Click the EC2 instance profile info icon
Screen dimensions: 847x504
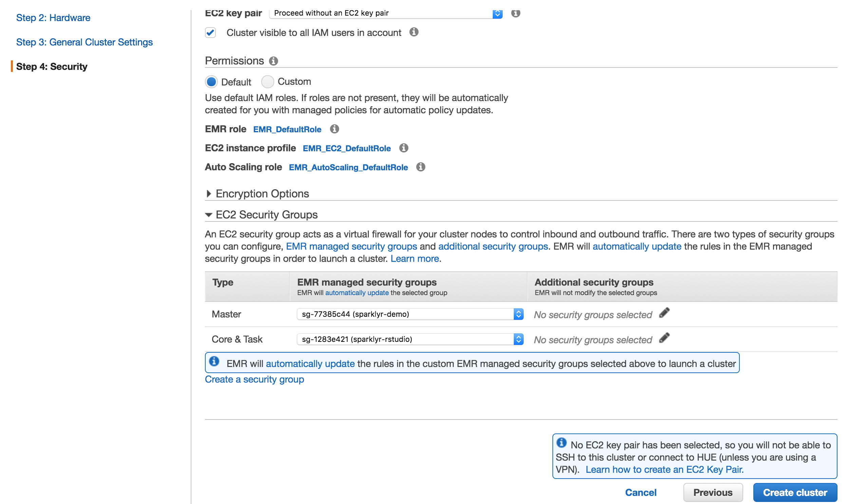tap(403, 148)
